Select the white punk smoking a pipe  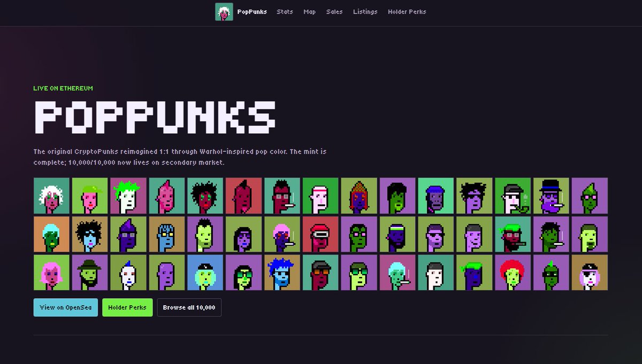(x=513, y=196)
